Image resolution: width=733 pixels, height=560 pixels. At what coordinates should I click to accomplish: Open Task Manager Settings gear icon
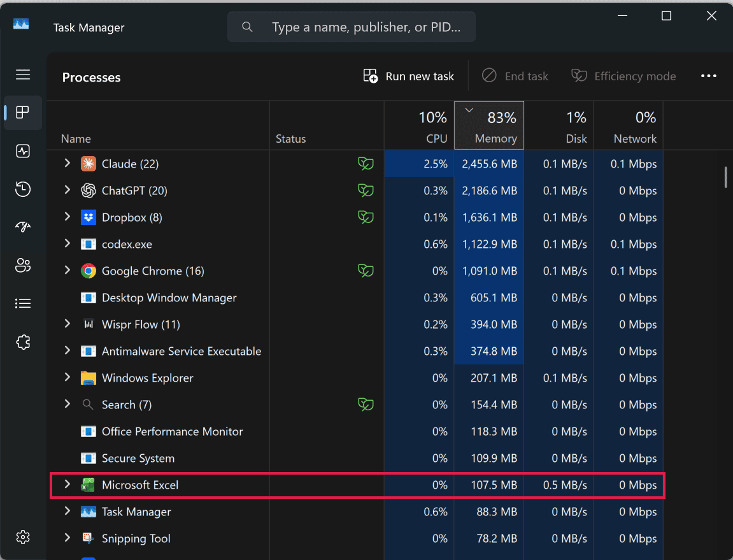pyautogui.click(x=23, y=537)
